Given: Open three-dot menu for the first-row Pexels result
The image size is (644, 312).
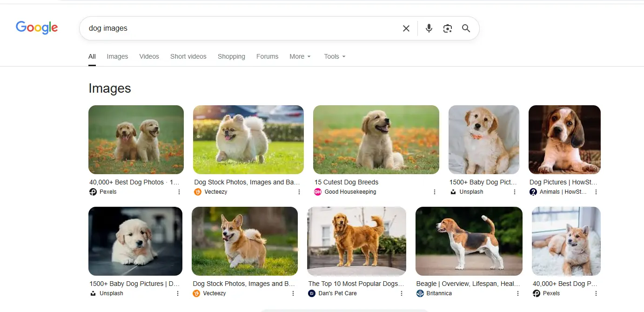Looking at the screenshot, I should tap(179, 192).
